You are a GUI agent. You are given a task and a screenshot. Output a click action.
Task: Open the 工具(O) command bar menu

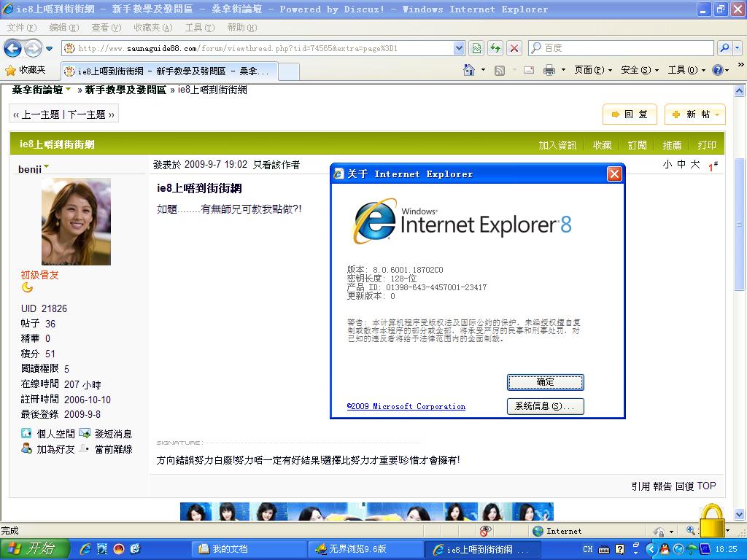686,70
